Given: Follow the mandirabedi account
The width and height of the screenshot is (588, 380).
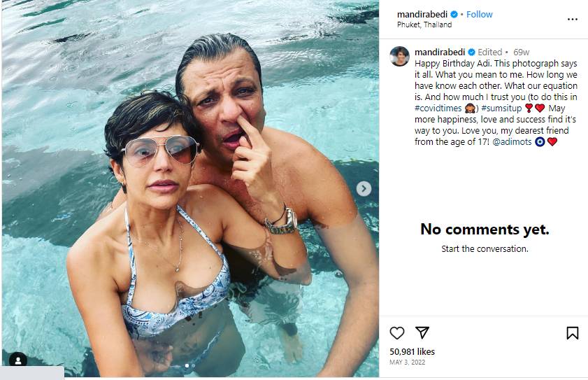Looking at the screenshot, I should [x=480, y=15].
